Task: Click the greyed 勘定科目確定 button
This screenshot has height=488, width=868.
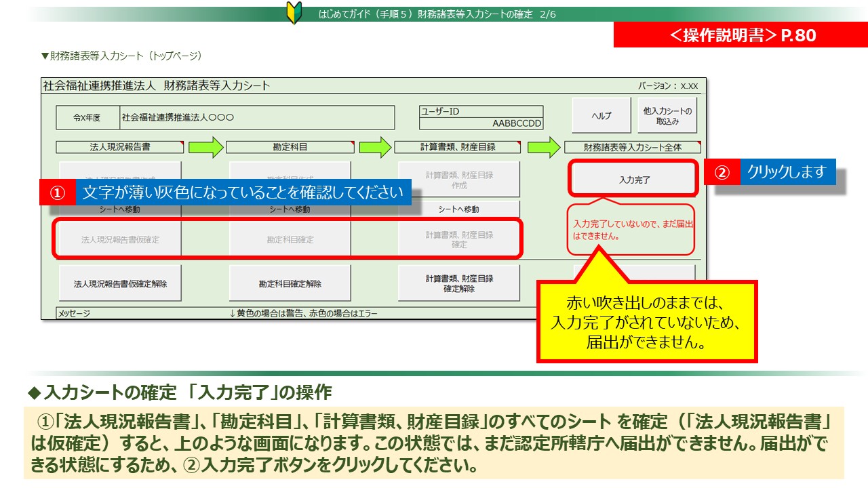Action: pyautogui.click(x=290, y=239)
